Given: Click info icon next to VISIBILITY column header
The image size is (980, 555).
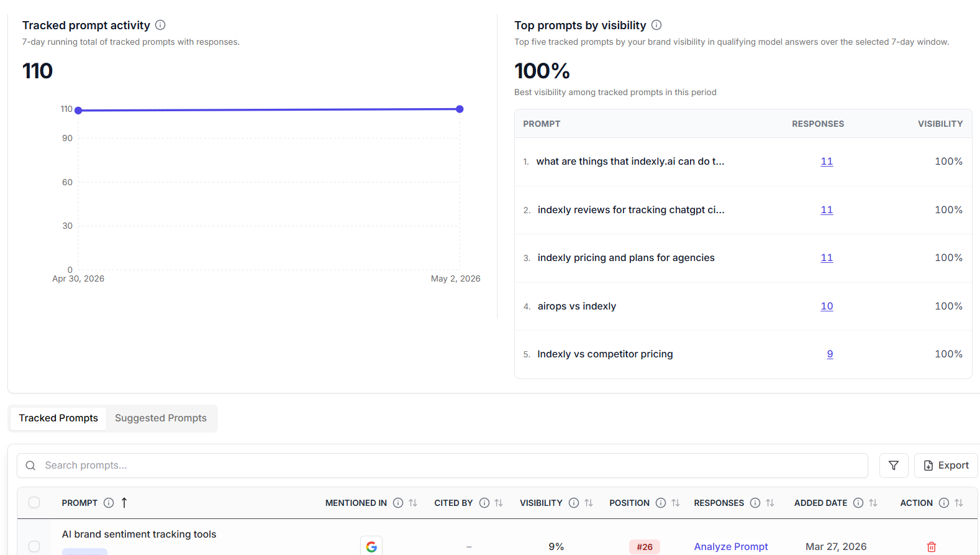Looking at the screenshot, I should 574,503.
